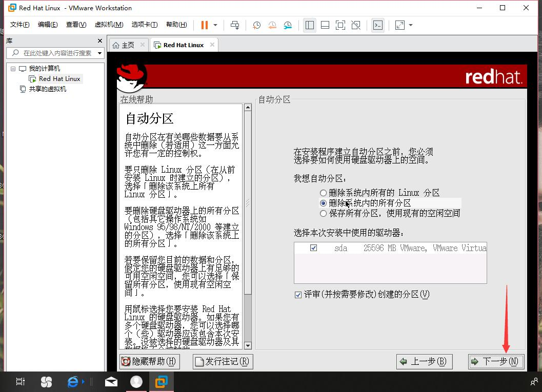Open the People icon in system tray
Image resolution: width=542 pixels, height=392 pixels.
coord(534,382)
